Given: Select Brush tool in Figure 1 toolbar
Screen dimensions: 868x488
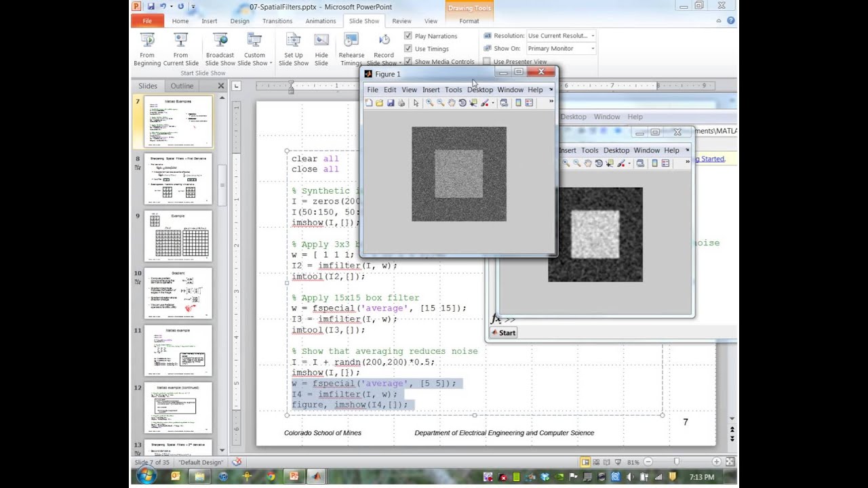Looking at the screenshot, I should coord(484,103).
